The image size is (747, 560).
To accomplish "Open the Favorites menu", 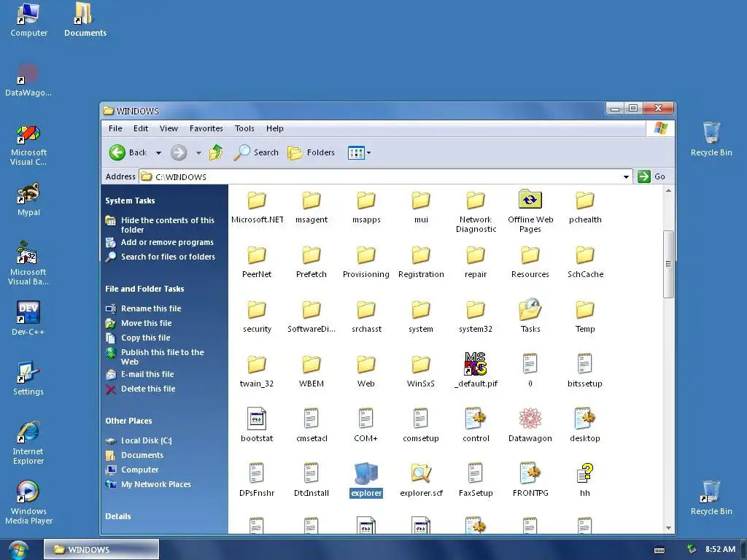I will pos(206,128).
